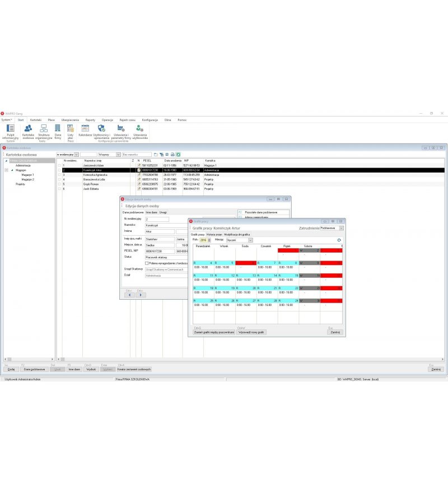This screenshot has height=493, width=448.
Task: Click Dane podstawowe button at bottom
Action: 34,369
